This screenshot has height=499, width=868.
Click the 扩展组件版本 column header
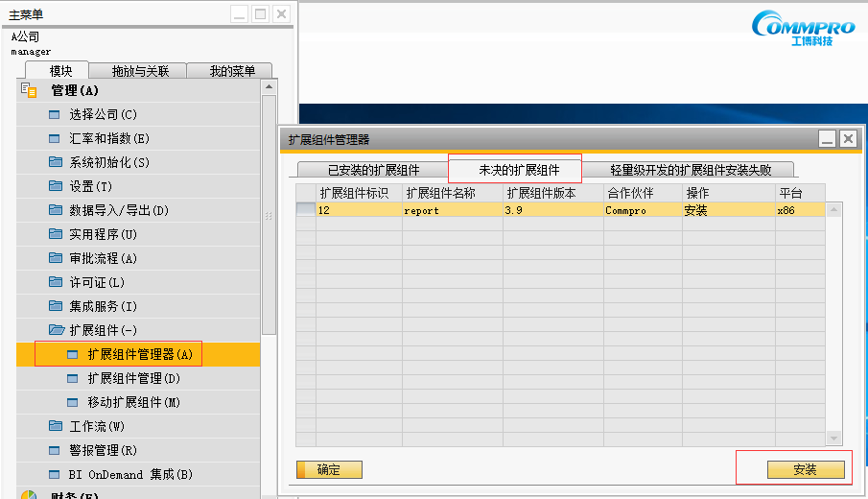(553, 193)
